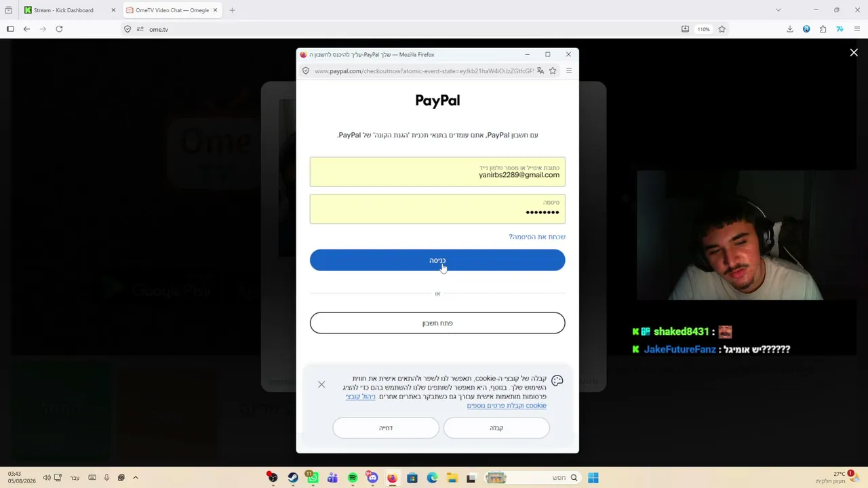Screen dimensions: 868x488
Task: Click the create account outlined button
Action: point(437,323)
